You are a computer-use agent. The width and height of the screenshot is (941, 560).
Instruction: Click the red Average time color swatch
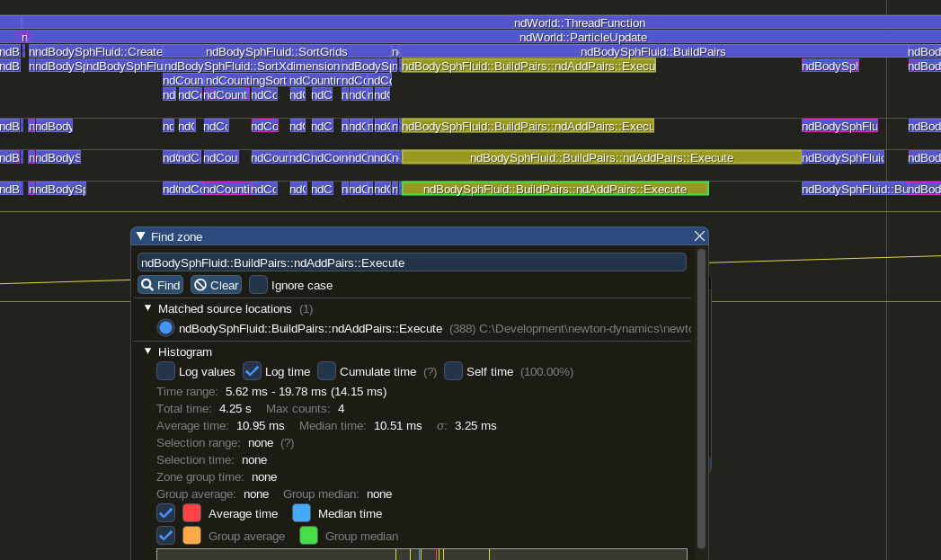coord(191,513)
